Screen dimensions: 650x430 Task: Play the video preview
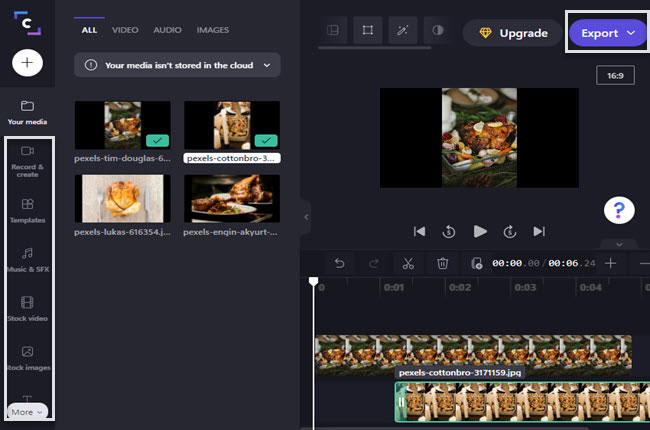click(480, 231)
